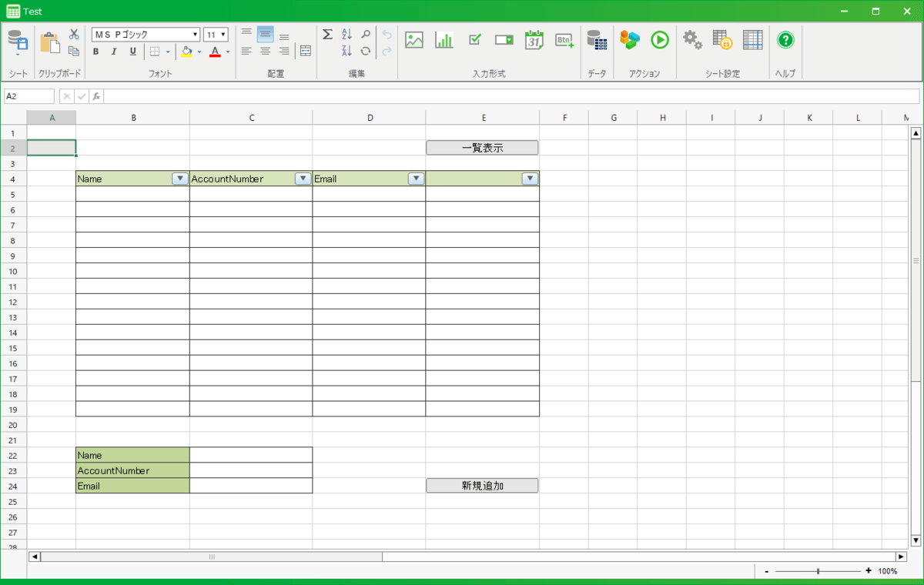Open help with the green question mark

785,40
